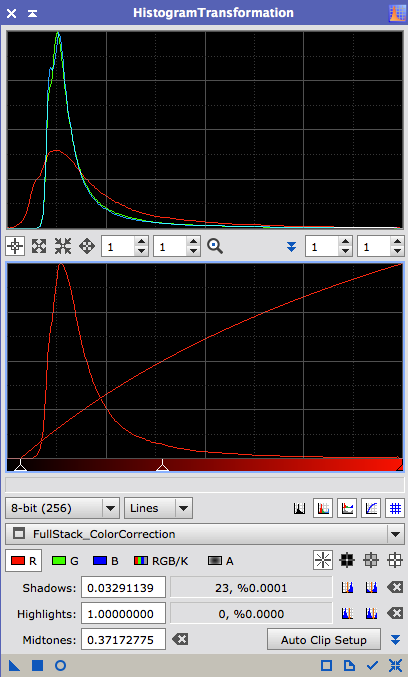Reset the tool using bottom-right blue arrows icon
Screen dimensions: 408x677
click(395, 665)
